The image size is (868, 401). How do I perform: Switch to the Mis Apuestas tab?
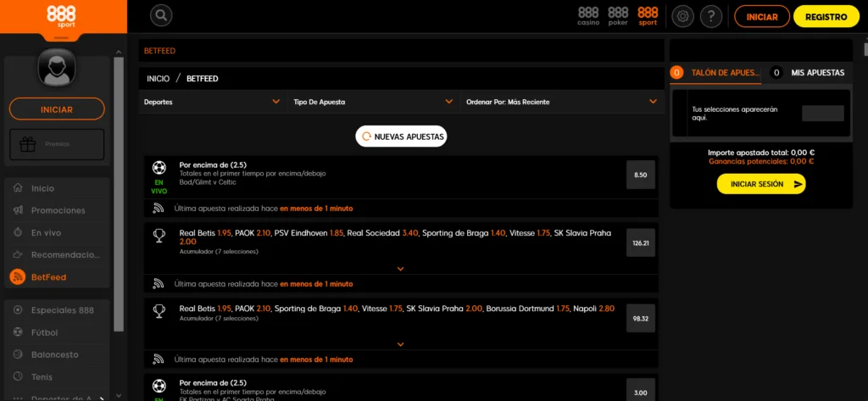[x=808, y=73]
